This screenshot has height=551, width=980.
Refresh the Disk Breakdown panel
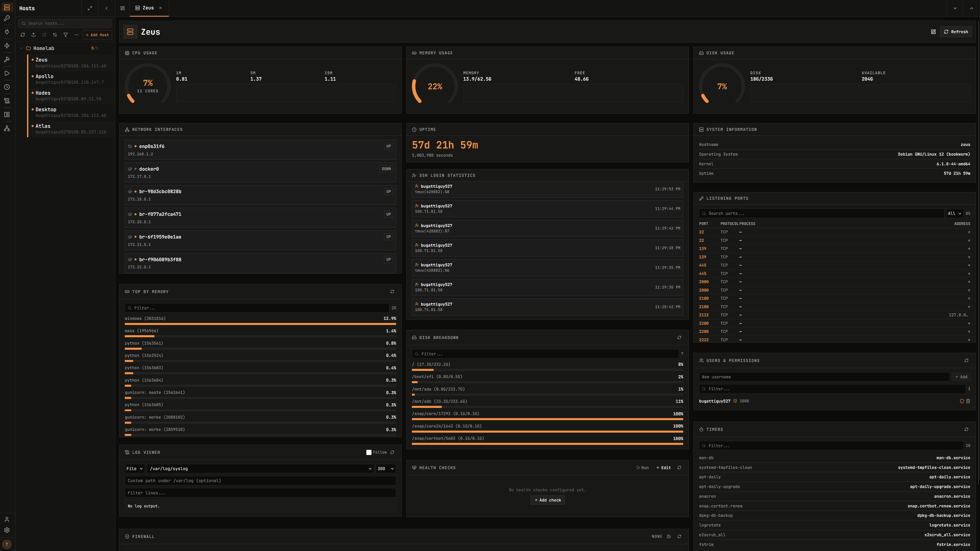(679, 338)
